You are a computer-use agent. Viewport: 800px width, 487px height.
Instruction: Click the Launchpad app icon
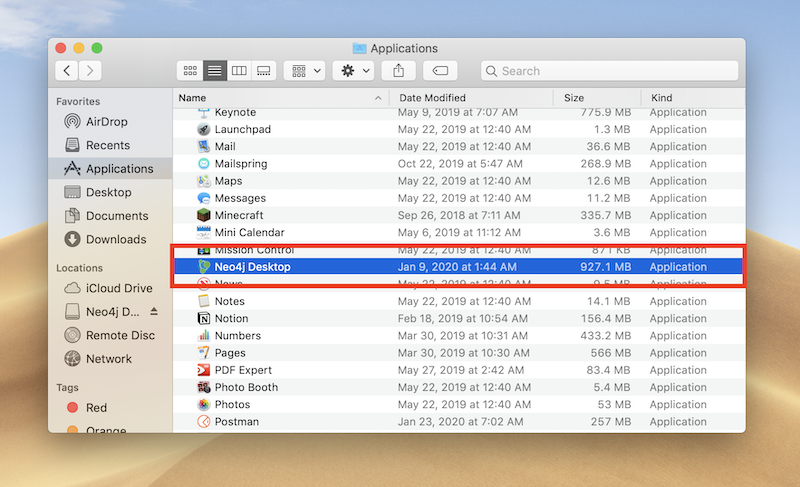(x=204, y=129)
